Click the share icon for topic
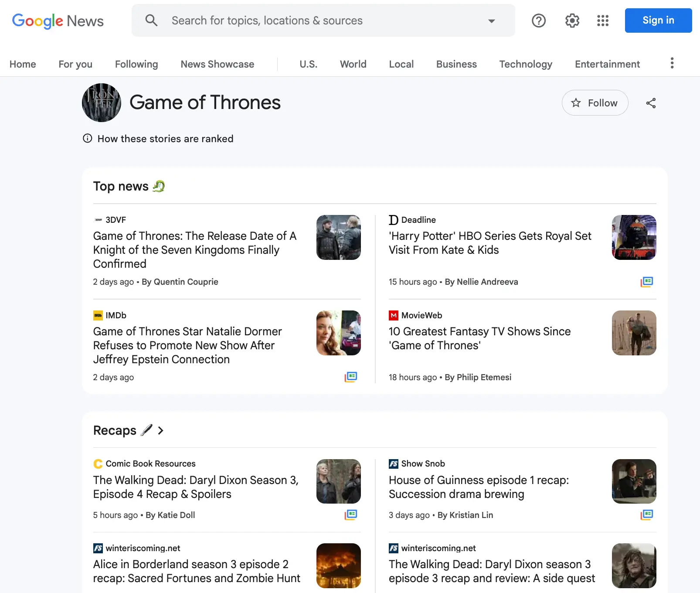This screenshot has width=700, height=593. pyautogui.click(x=651, y=103)
